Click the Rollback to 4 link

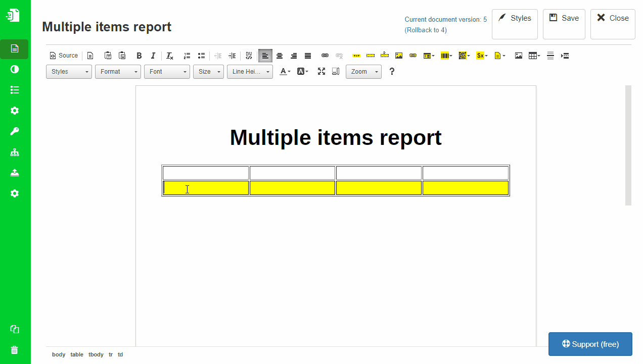(426, 30)
